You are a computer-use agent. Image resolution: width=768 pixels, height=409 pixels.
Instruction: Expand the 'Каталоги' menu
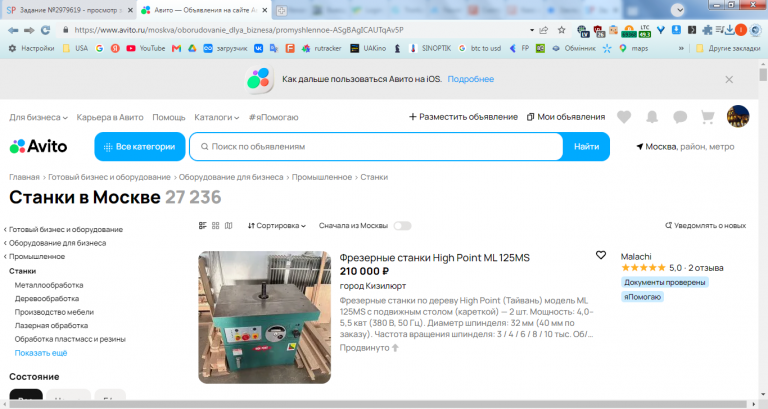pos(216,117)
